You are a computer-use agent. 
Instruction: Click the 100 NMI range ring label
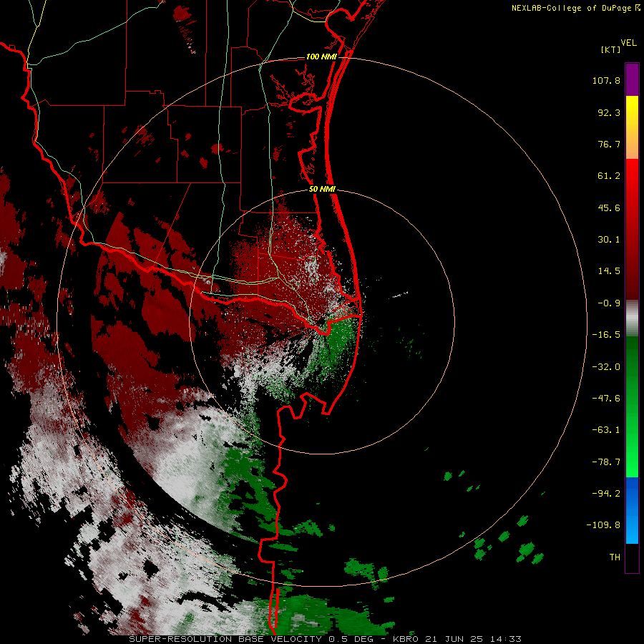[x=321, y=57]
